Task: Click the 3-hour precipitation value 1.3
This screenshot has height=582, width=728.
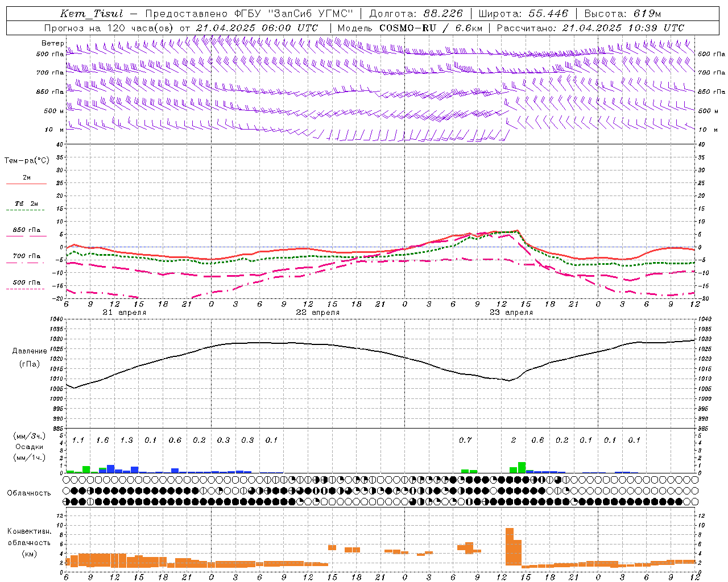Action: [x=126, y=440]
